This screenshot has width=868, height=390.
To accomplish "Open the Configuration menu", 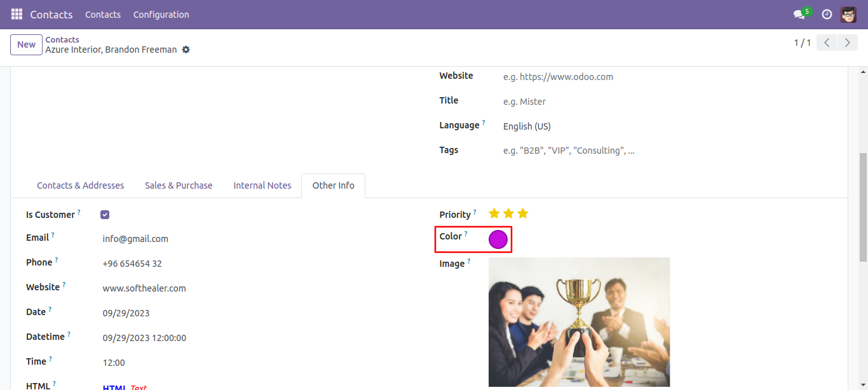I will [x=161, y=14].
